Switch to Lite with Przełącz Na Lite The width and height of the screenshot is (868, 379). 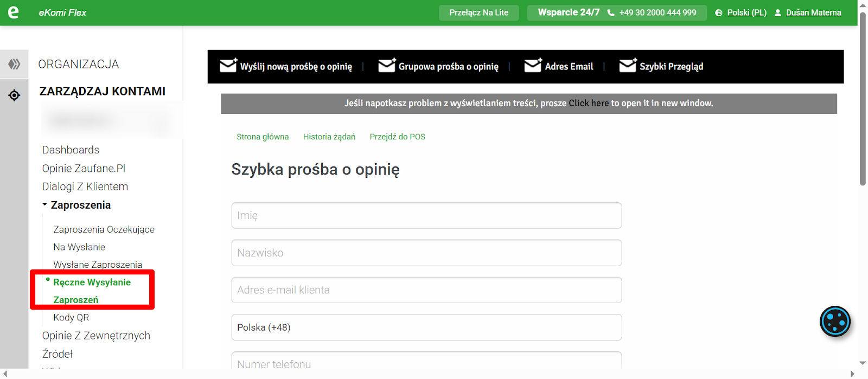click(478, 12)
